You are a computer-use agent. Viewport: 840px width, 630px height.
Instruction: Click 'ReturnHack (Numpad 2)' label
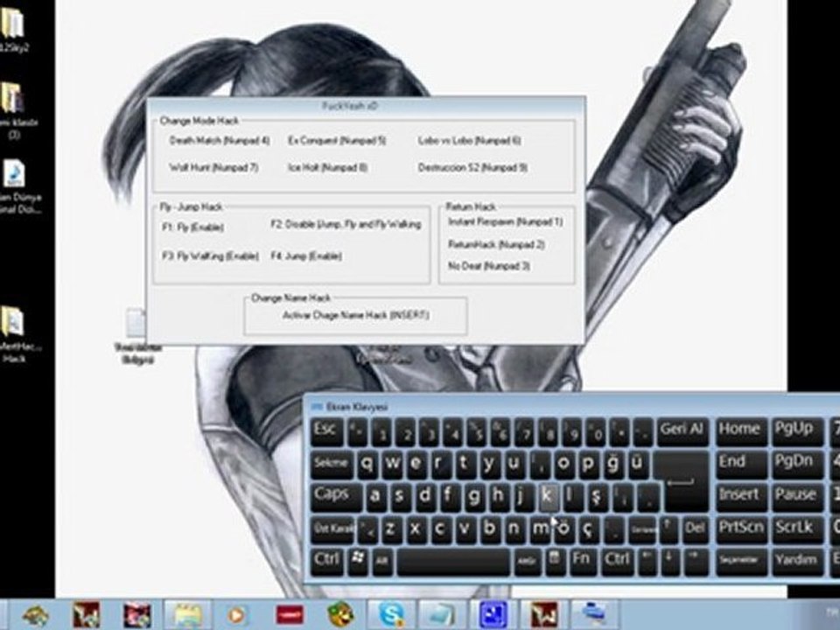click(497, 245)
